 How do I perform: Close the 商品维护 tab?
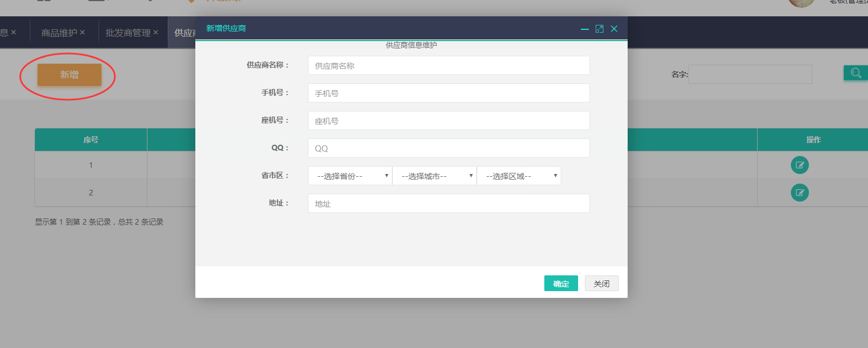82,33
